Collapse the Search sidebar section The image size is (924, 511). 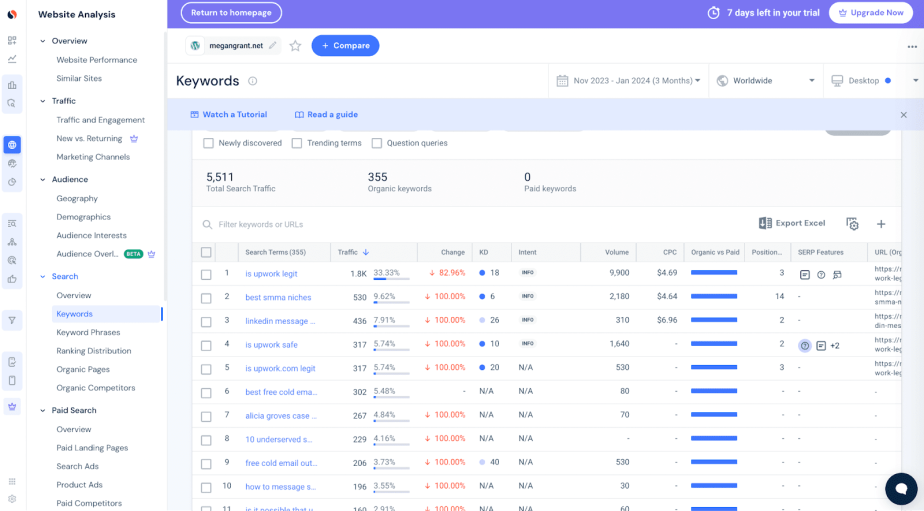(42, 276)
